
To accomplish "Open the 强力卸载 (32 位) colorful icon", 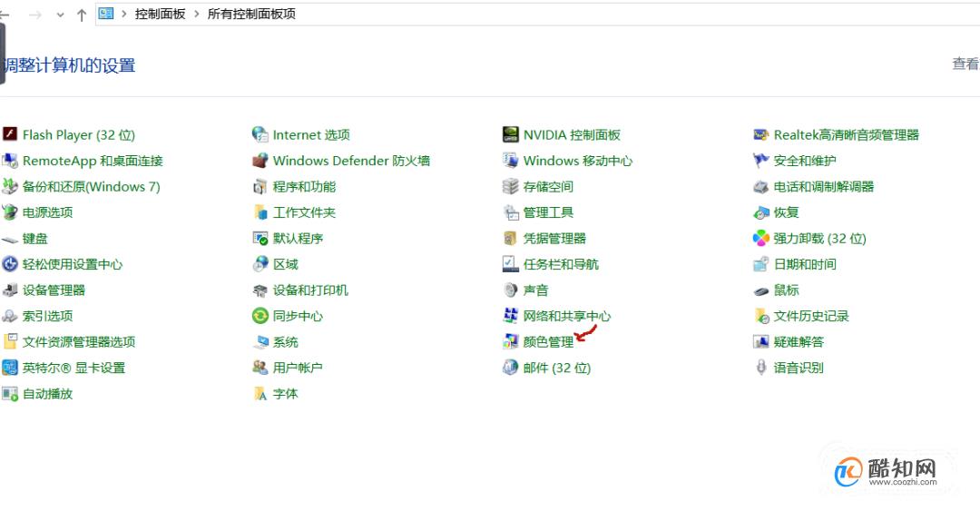I will point(760,239).
